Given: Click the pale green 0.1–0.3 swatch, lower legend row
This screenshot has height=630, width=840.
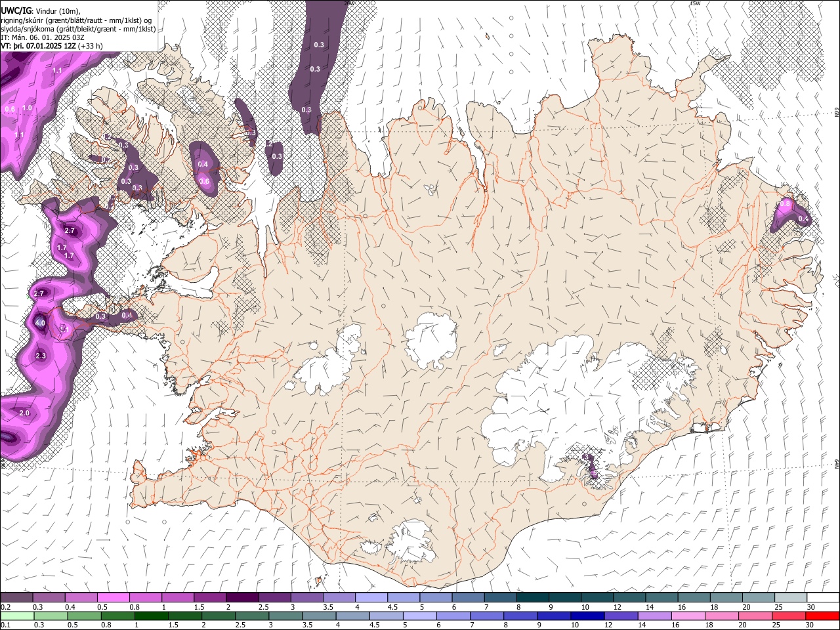Looking at the screenshot, I should click(x=16, y=616).
